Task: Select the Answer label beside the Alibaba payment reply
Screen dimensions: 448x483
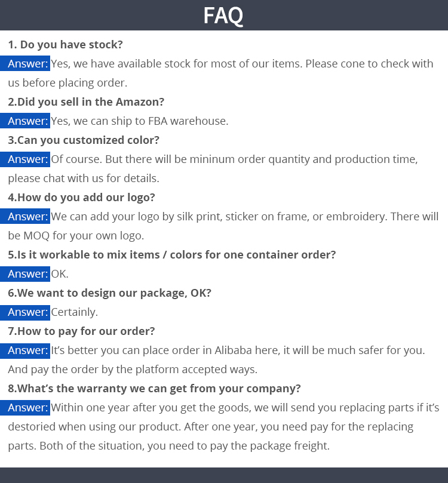Action: pyautogui.click(x=27, y=350)
